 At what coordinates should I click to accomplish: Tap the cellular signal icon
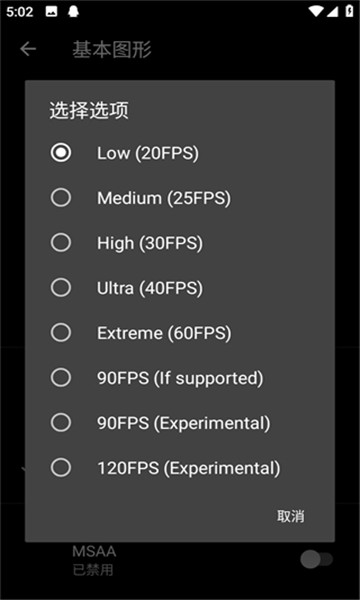pyautogui.click(x=332, y=12)
